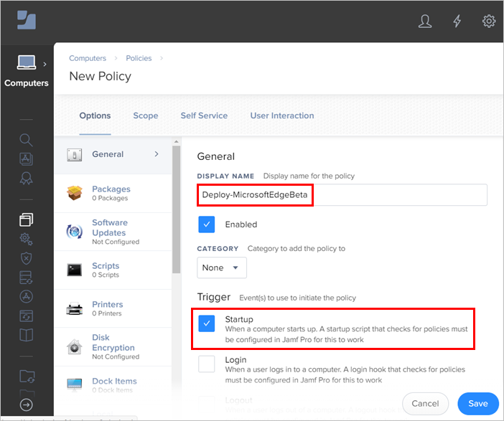This screenshot has height=421, width=504.
Task: Save the new policy
Action: point(478,403)
